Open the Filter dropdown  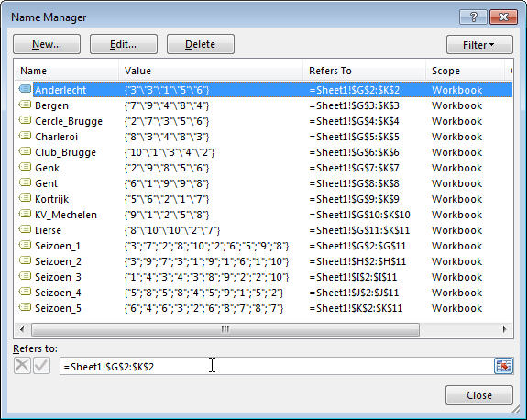point(479,44)
